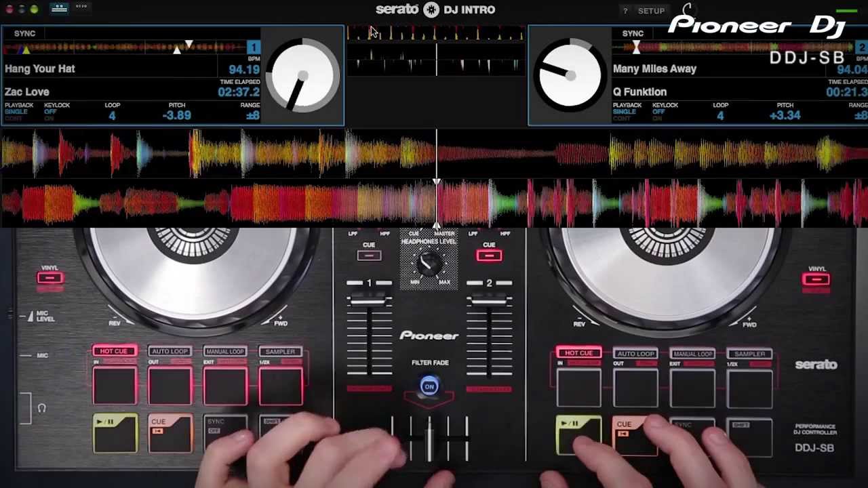This screenshot has height=488, width=868.
Task: Toggle right VINYL button on controller
Action: click(x=816, y=279)
